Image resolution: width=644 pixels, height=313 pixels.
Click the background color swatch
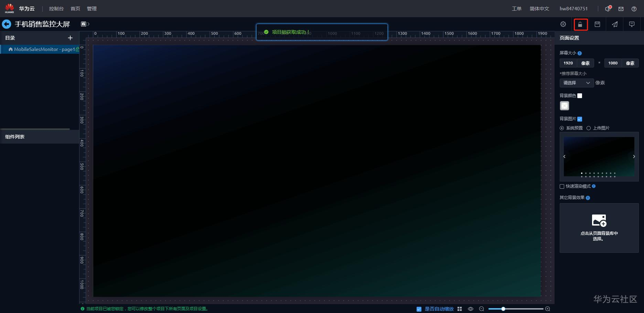[565, 106]
